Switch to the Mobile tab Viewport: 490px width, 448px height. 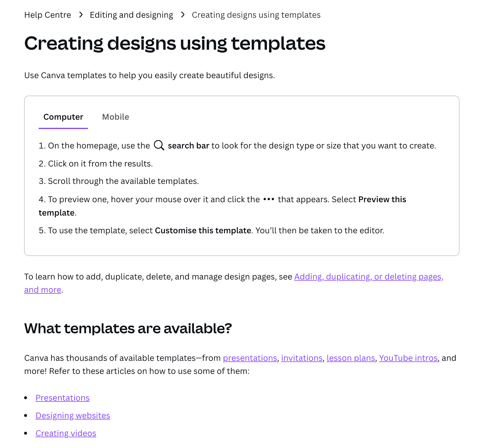116,117
